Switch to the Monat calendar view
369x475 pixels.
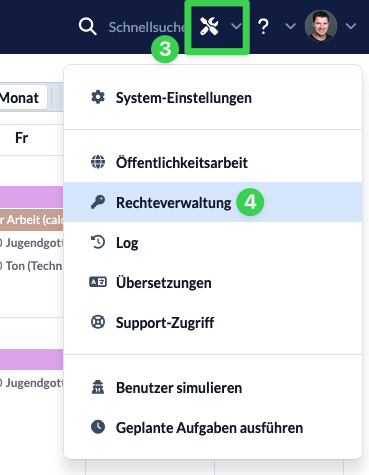20,98
